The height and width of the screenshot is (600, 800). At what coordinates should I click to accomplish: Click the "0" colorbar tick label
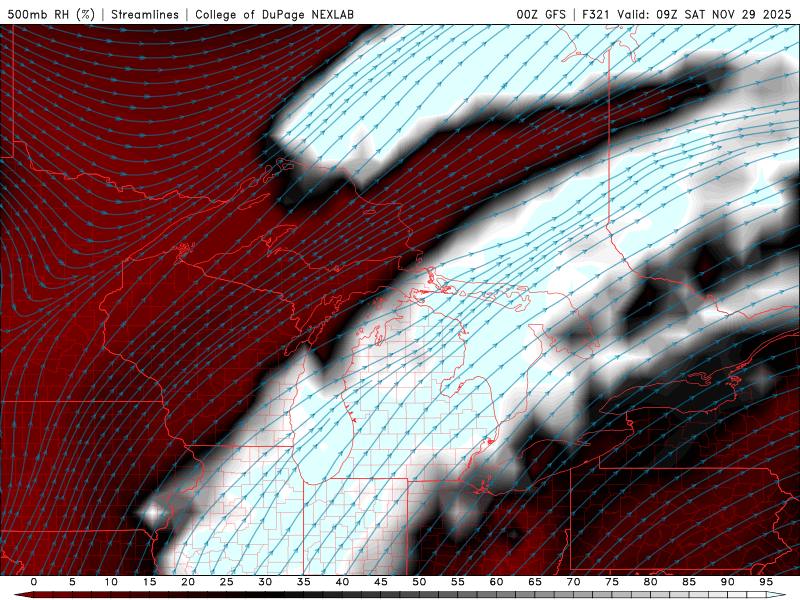click(x=34, y=582)
